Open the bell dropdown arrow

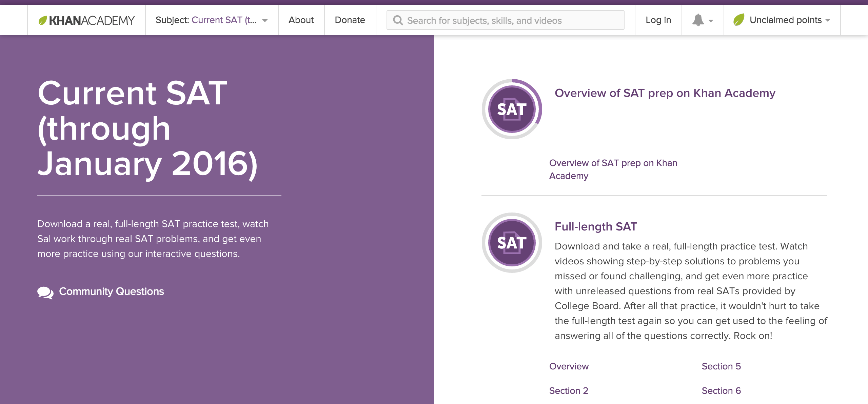(711, 21)
